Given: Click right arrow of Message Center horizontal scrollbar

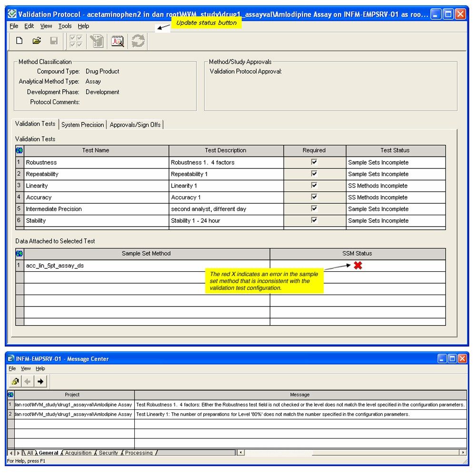Looking at the screenshot, I should click(463, 453).
